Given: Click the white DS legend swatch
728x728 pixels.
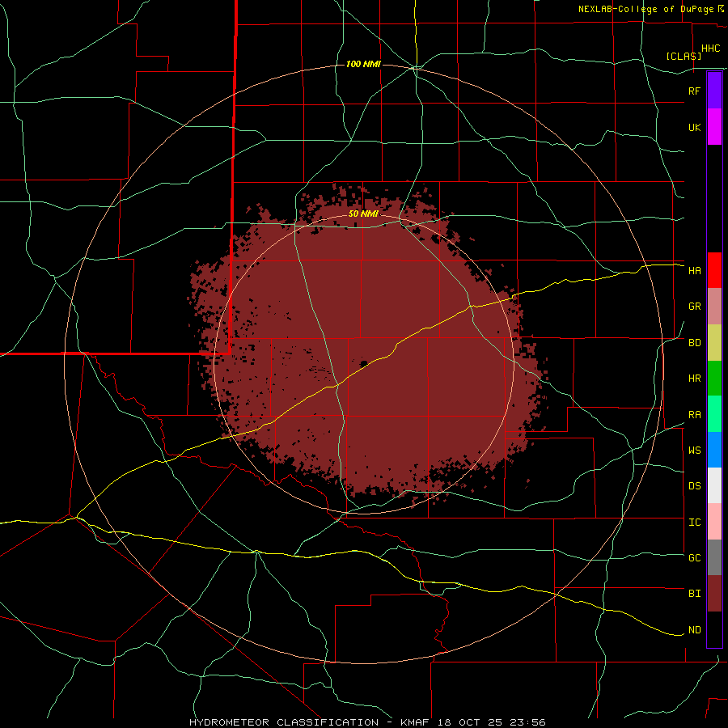Looking at the screenshot, I should 714,485.
